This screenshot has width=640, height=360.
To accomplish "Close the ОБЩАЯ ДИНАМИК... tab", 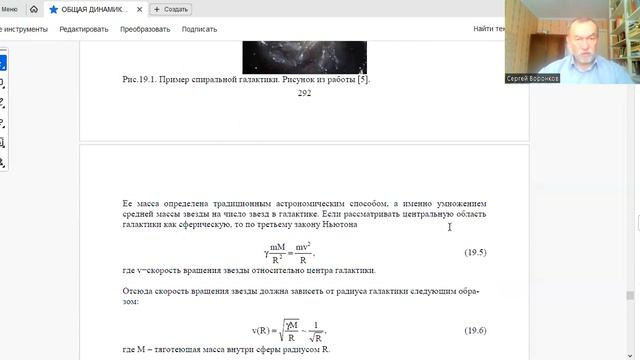I will pyautogui.click(x=139, y=9).
